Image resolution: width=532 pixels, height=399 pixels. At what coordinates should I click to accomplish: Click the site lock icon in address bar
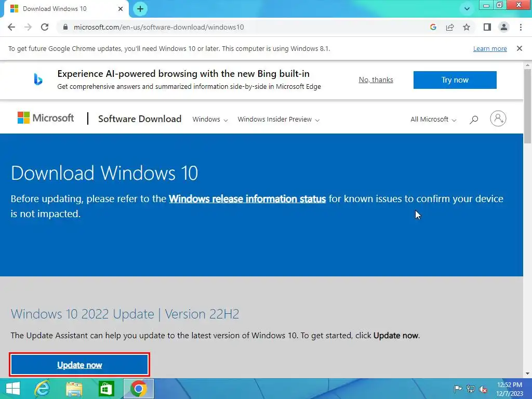click(x=65, y=27)
